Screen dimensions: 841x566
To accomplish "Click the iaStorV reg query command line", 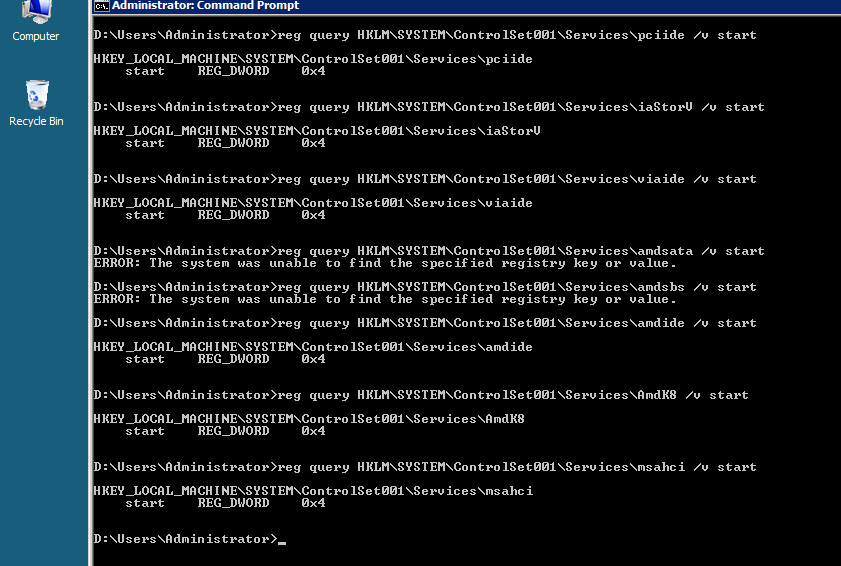I will pos(429,107).
